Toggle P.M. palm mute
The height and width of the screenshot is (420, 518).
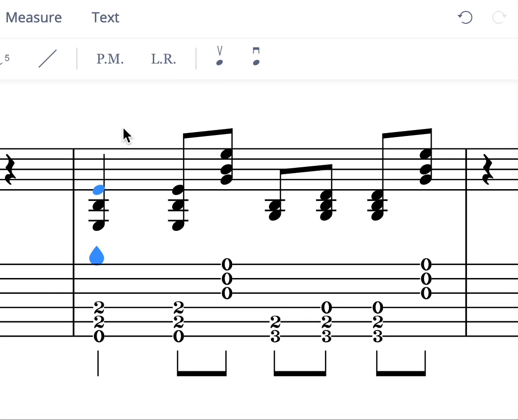point(110,59)
